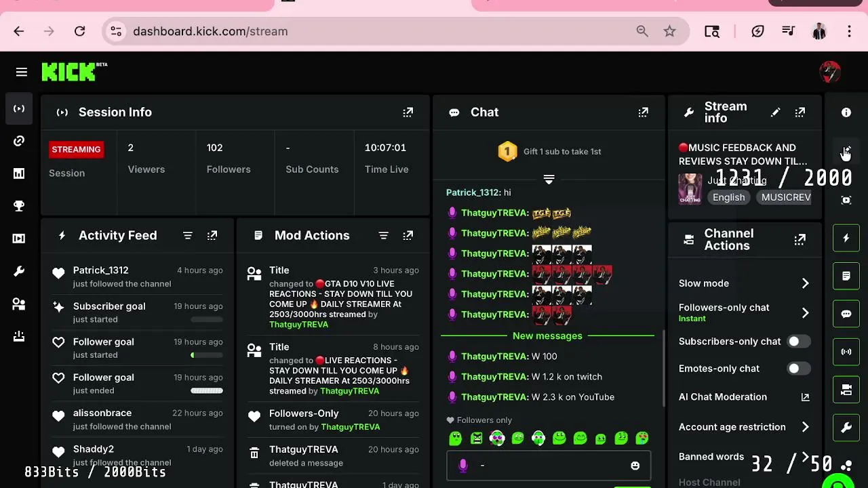This screenshot has height=488, width=868.
Task: Open Chrome three-dot menu
Action: pyautogui.click(x=849, y=31)
